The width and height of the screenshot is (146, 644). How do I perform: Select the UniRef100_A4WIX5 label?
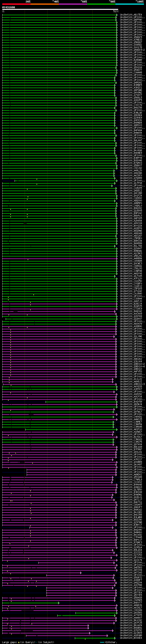click(131, 419)
